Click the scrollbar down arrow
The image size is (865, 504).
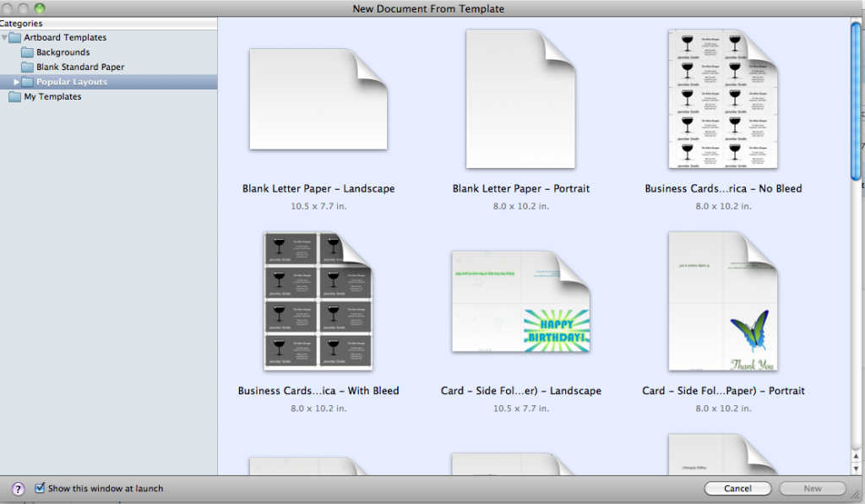click(856, 469)
